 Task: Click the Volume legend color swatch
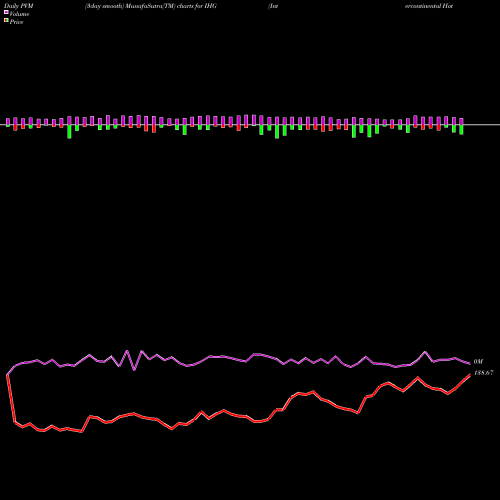(6, 12)
